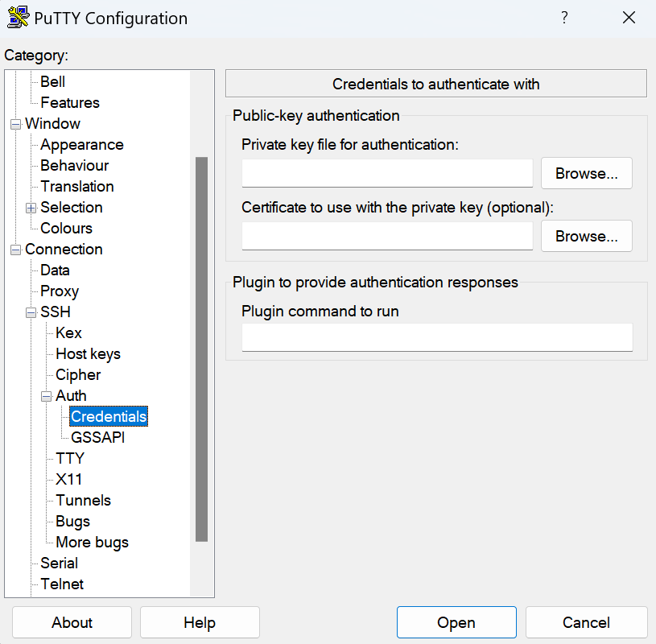656x644 pixels.
Task: Open the Serial settings
Action: 59,563
